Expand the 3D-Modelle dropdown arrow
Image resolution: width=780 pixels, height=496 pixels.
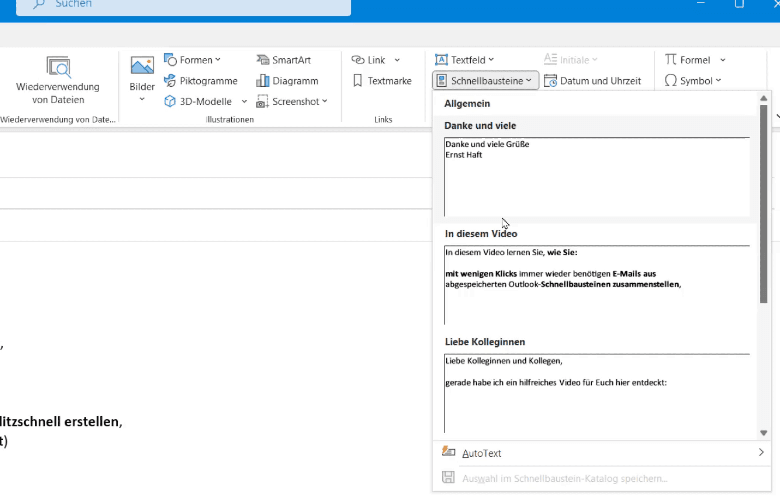pos(244,101)
